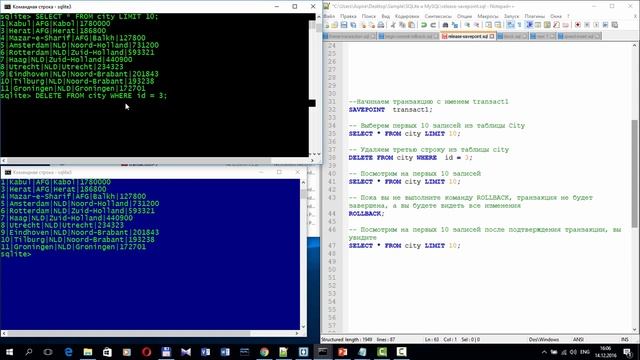Screen dimensions: 640x360
Task: Click the Dos\Windows field in status bar
Action: (544, 340)
